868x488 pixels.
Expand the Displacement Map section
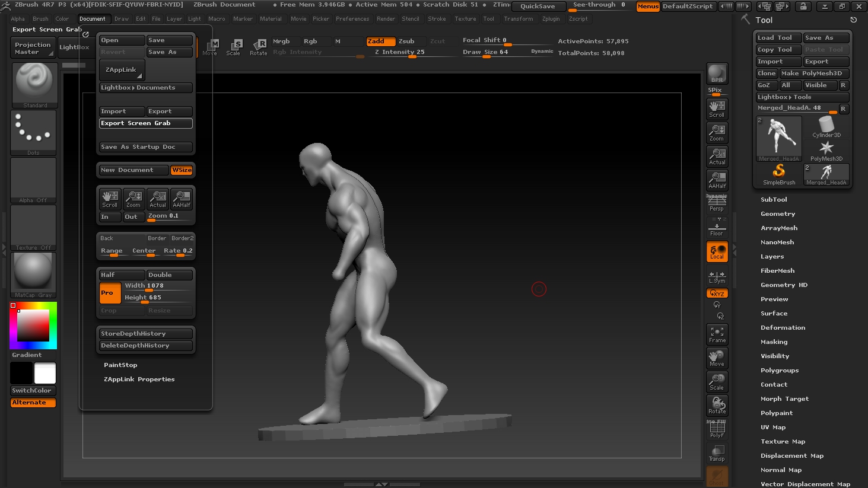(792, 456)
